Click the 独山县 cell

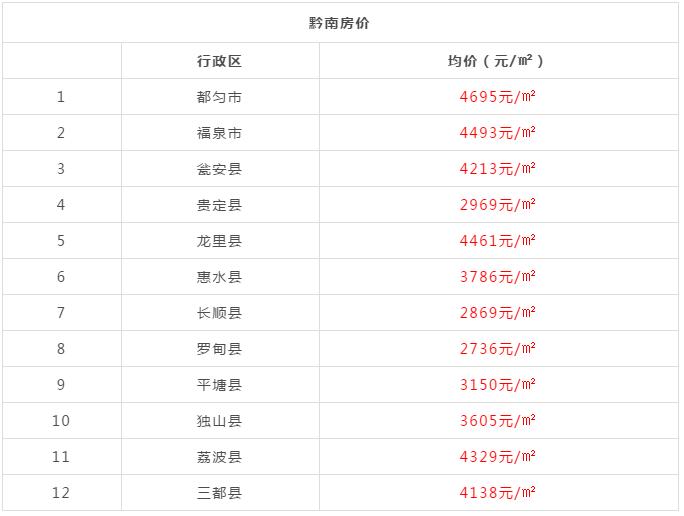(219, 421)
